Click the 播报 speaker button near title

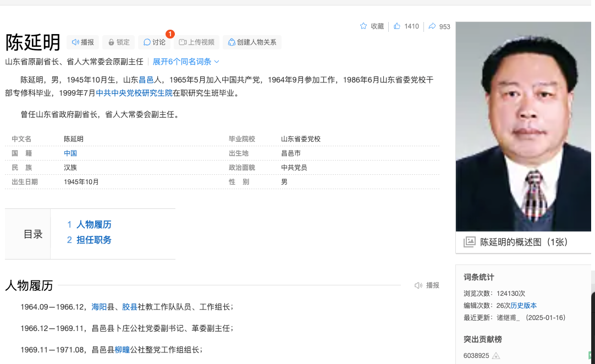[x=82, y=42]
